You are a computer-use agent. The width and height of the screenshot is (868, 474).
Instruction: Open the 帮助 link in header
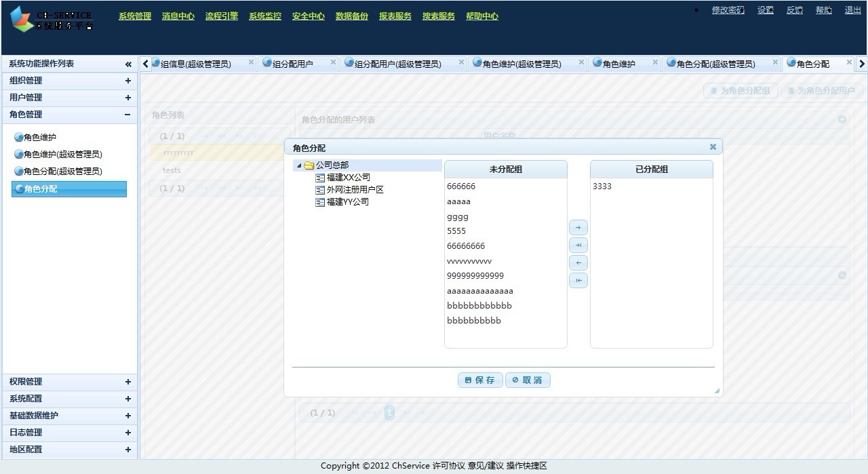pos(824,10)
